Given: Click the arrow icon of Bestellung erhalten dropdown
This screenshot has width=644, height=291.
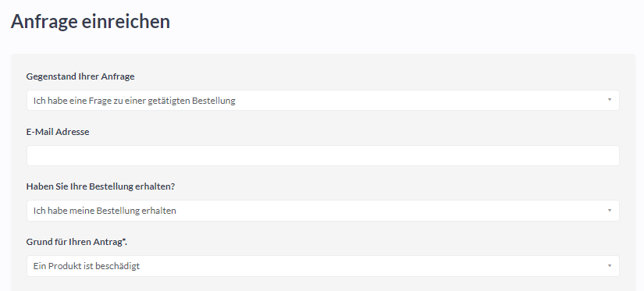Looking at the screenshot, I should tap(610, 210).
